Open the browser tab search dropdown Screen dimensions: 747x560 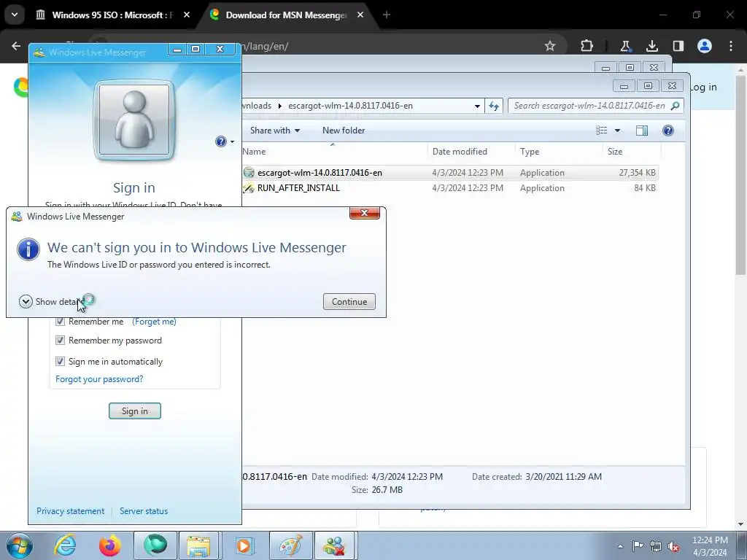pos(15,15)
